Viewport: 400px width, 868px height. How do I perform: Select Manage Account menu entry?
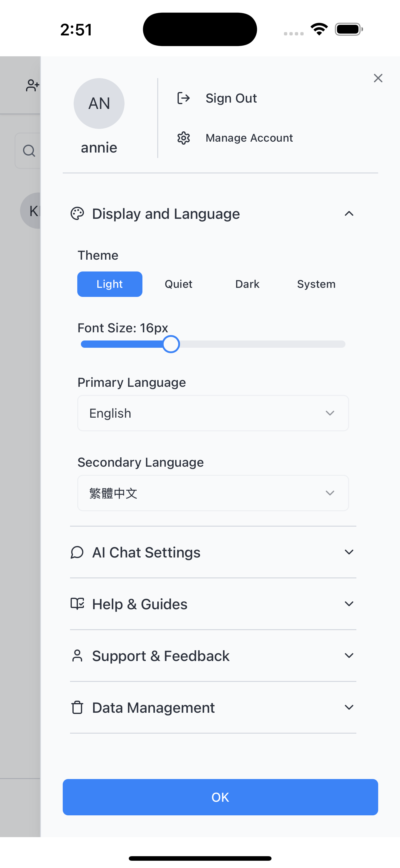pos(249,137)
